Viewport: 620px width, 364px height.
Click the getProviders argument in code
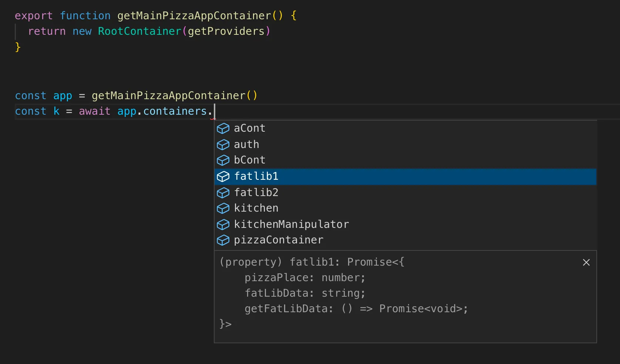[x=226, y=31]
